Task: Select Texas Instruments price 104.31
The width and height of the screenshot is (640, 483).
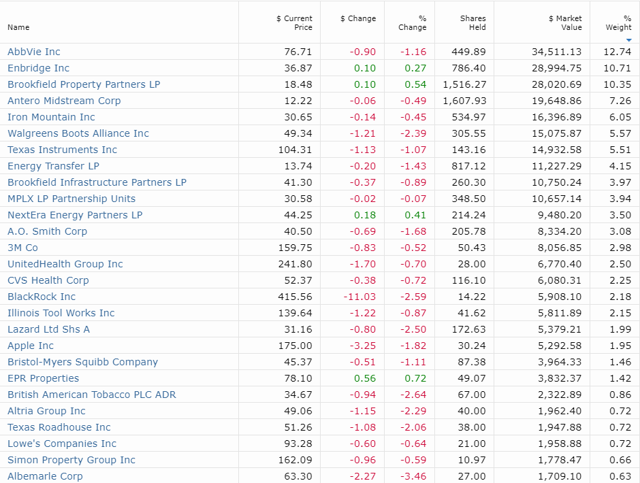Action: coord(295,150)
